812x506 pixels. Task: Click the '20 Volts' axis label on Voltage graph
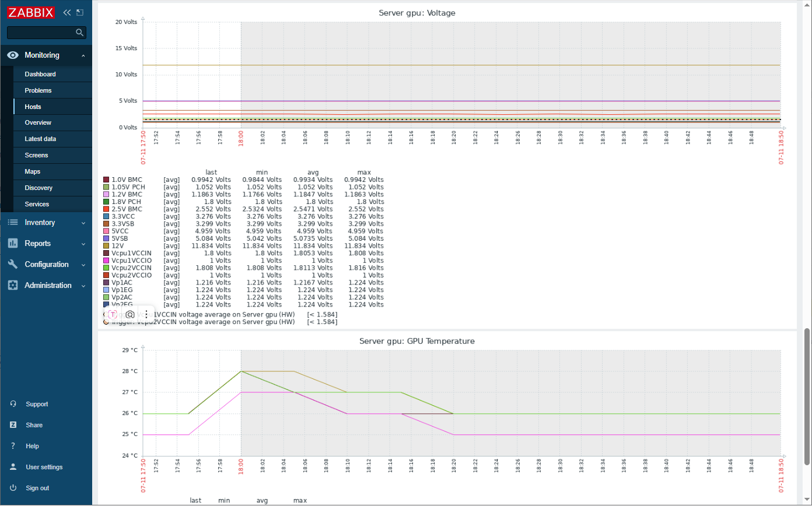point(126,22)
